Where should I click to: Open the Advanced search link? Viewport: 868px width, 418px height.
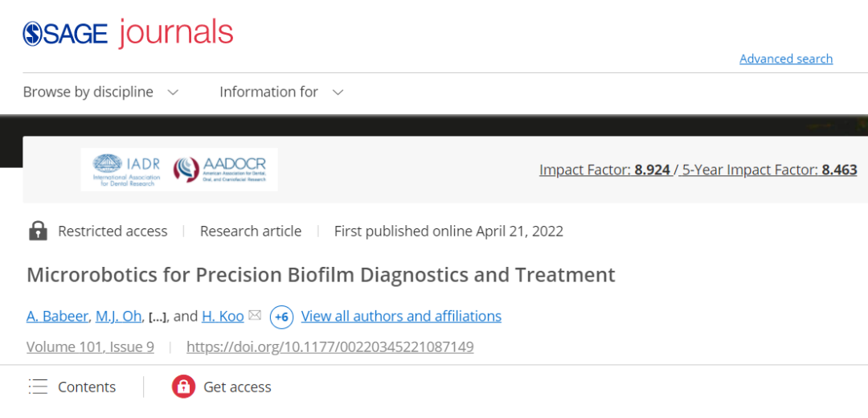coord(785,59)
